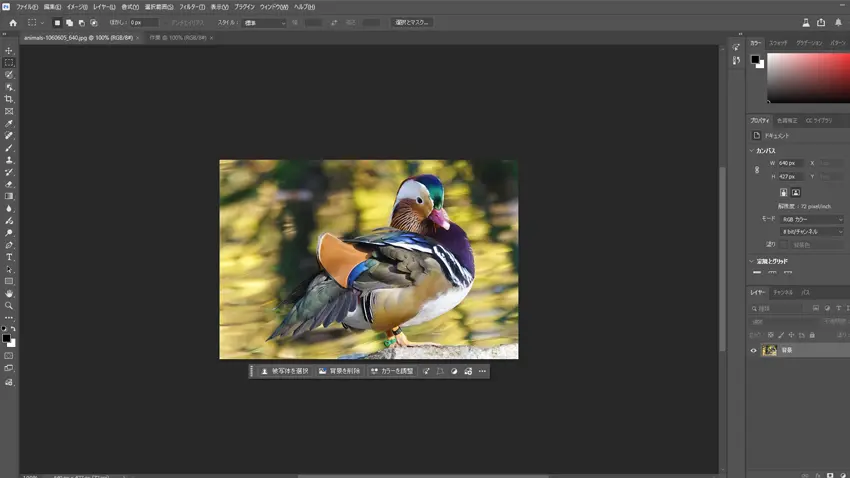The image size is (850, 478).
Task: Pick a color in the color field
Action: 810,77
